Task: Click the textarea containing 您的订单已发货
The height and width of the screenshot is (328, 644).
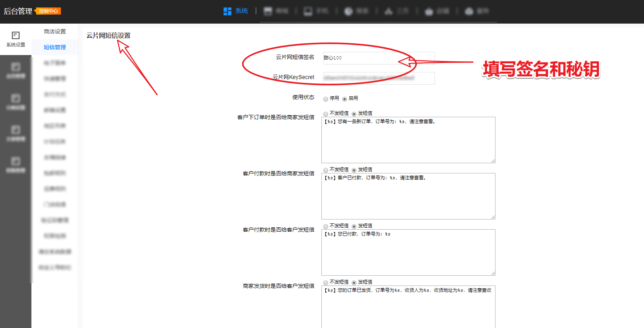Action: tap(408, 307)
